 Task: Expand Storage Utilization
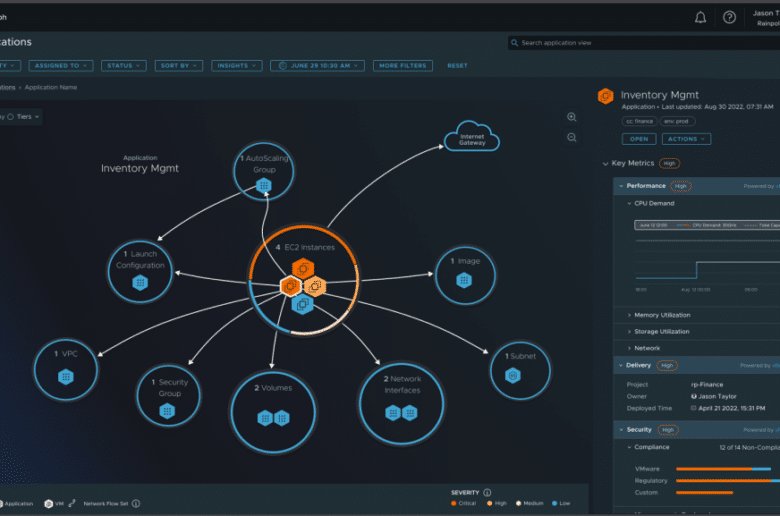(x=629, y=332)
